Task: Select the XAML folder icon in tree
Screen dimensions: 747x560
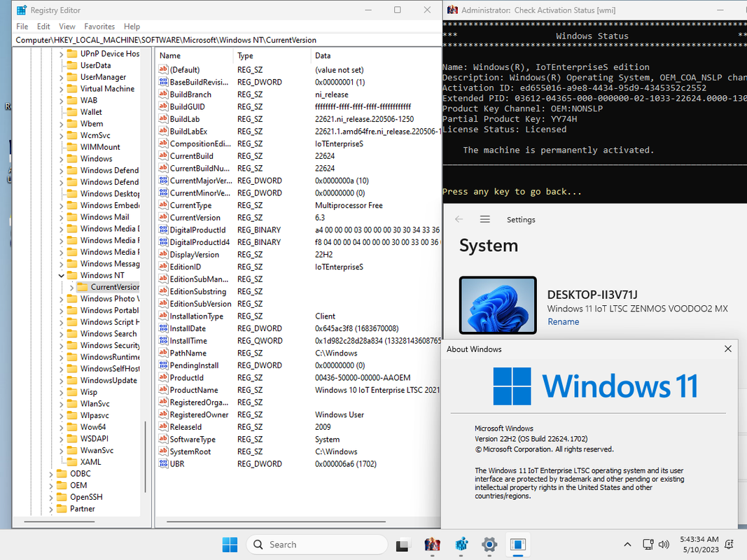Action: coord(72,462)
